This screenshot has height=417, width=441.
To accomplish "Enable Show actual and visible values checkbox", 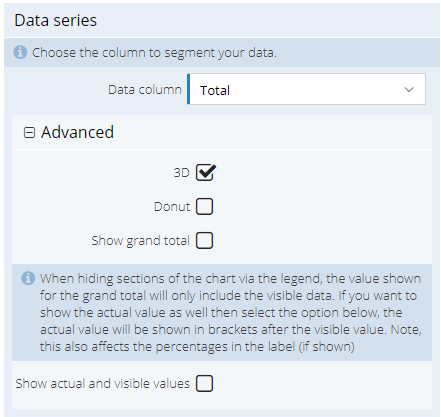I will 204,383.
